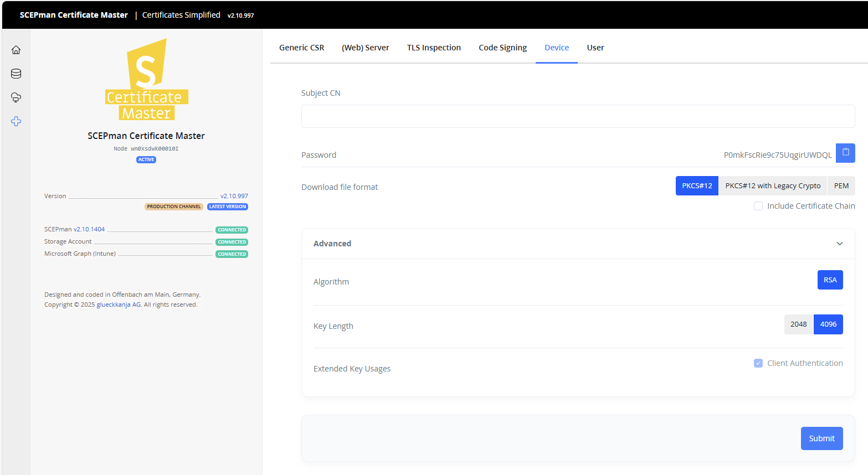868x475 pixels.
Task: Open the database icon in the sidebar
Action: 16,74
